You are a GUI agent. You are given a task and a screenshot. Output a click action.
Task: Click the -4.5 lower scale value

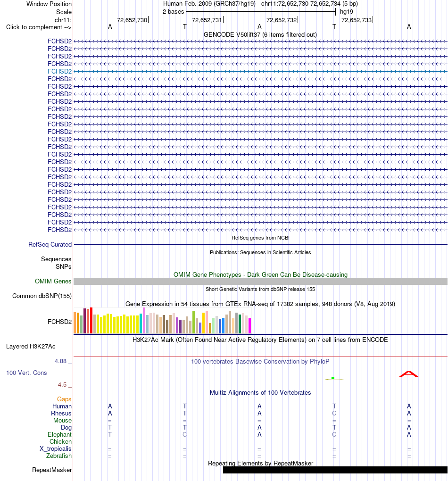coord(61,385)
